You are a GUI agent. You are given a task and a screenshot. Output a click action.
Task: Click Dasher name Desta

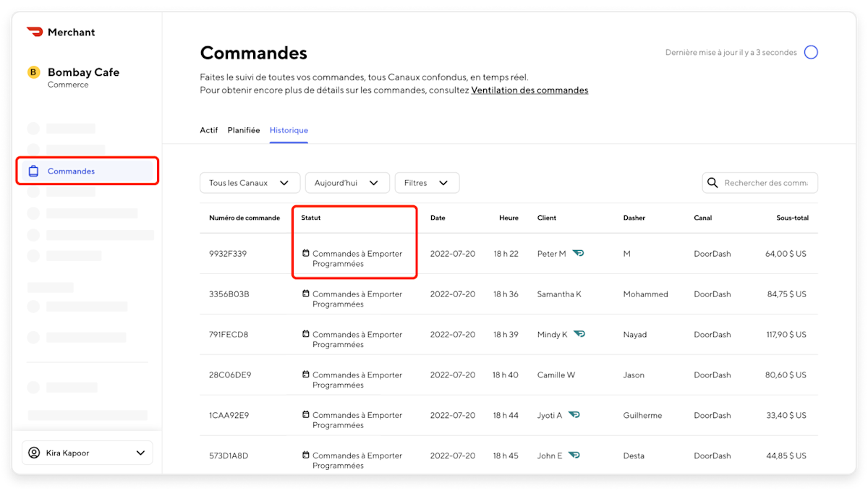(x=634, y=456)
